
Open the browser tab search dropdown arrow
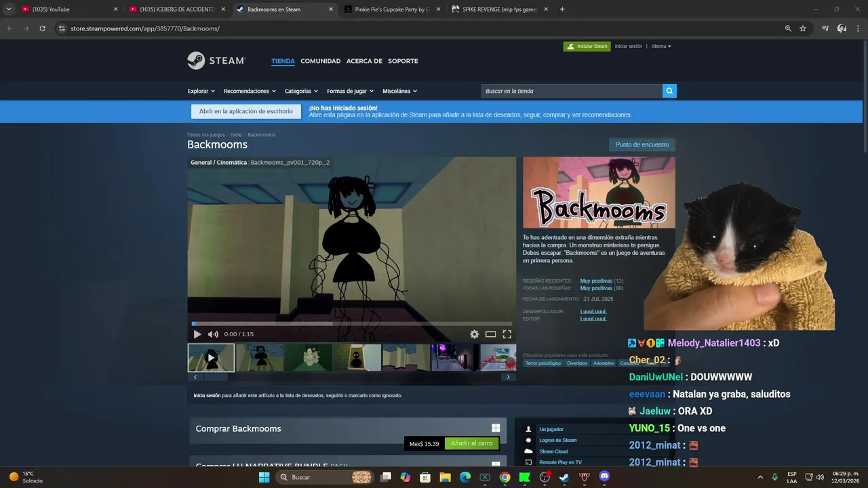9,9
